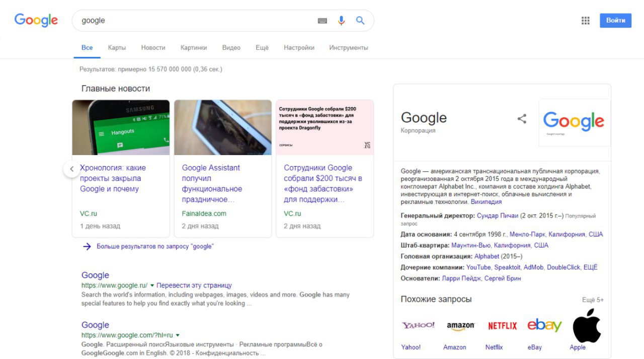The width and height of the screenshot is (644, 359).
Task: Click the США link in headquarters row
Action: pyautogui.click(x=541, y=246)
